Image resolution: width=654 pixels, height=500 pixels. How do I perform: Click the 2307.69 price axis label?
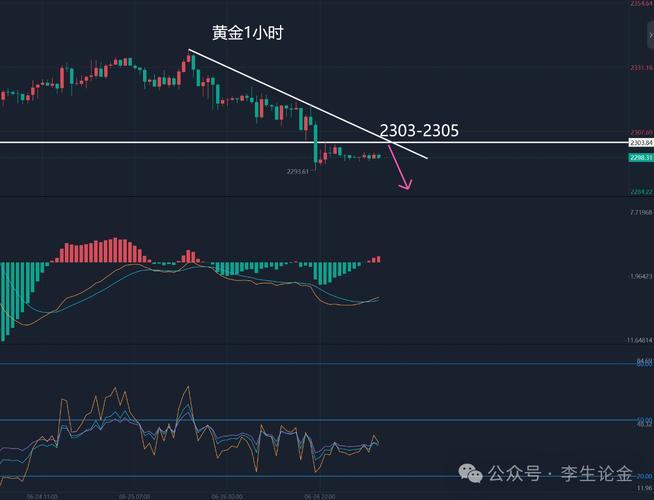pos(641,133)
